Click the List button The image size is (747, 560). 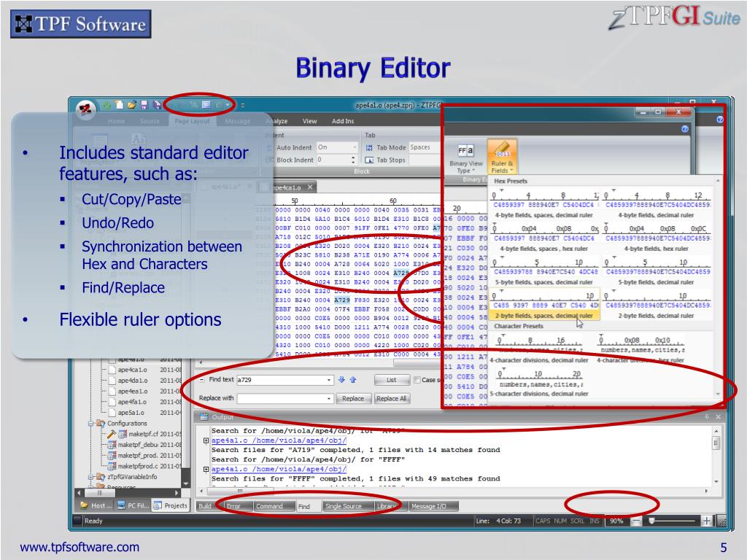pos(392,380)
